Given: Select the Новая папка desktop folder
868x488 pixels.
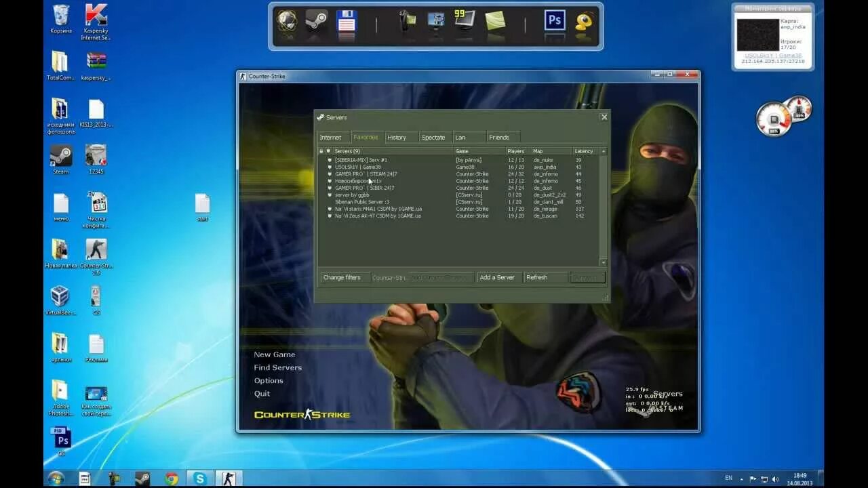Looking at the screenshot, I should pos(60,253).
